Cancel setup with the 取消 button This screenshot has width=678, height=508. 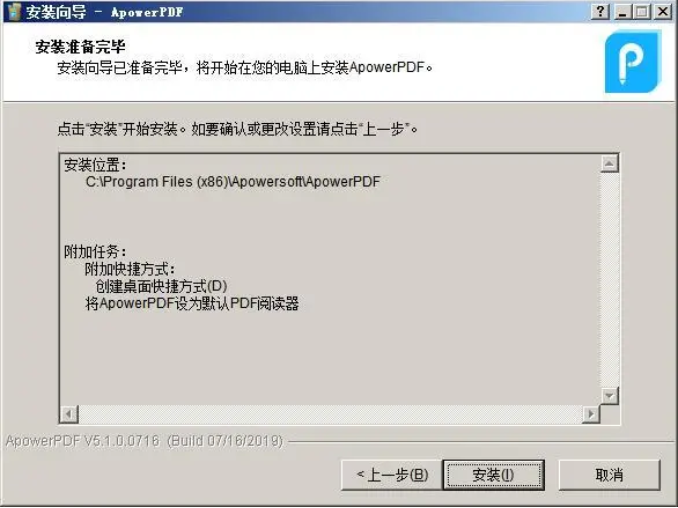[x=609, y=475]
